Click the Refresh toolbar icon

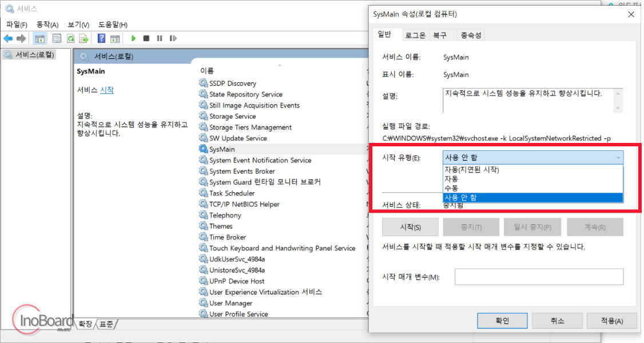pos(71,38)
